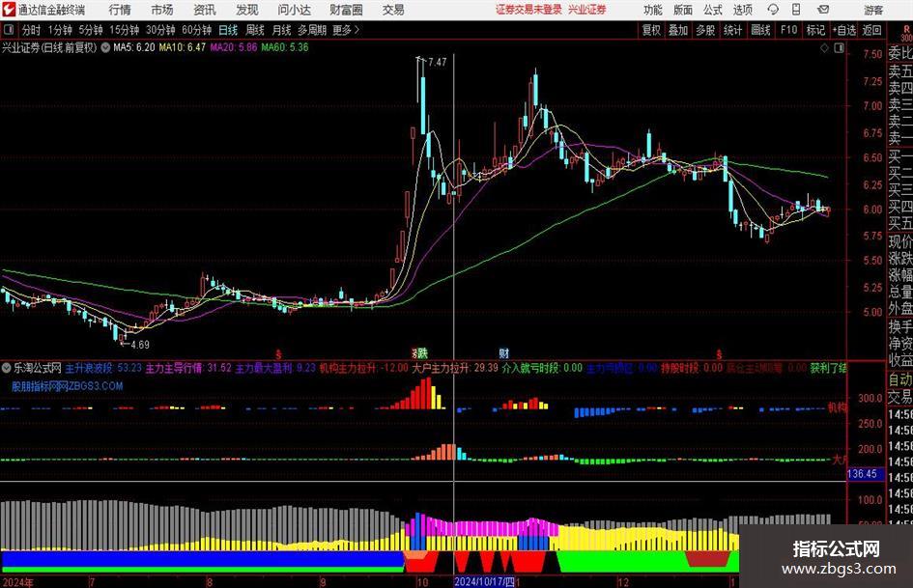Click the 兴业证券 title link
The width and height of the screenshot is (913, 588).
[587, 10]
